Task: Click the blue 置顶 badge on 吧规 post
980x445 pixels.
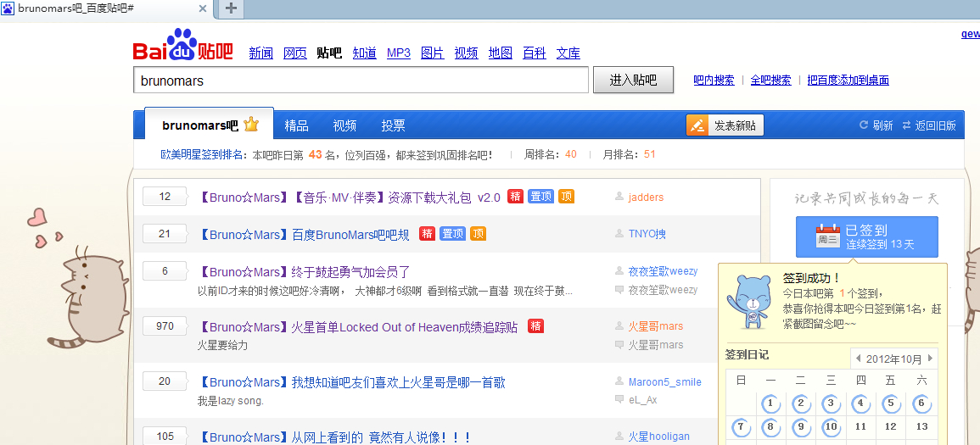Action: tap(452, 234)
